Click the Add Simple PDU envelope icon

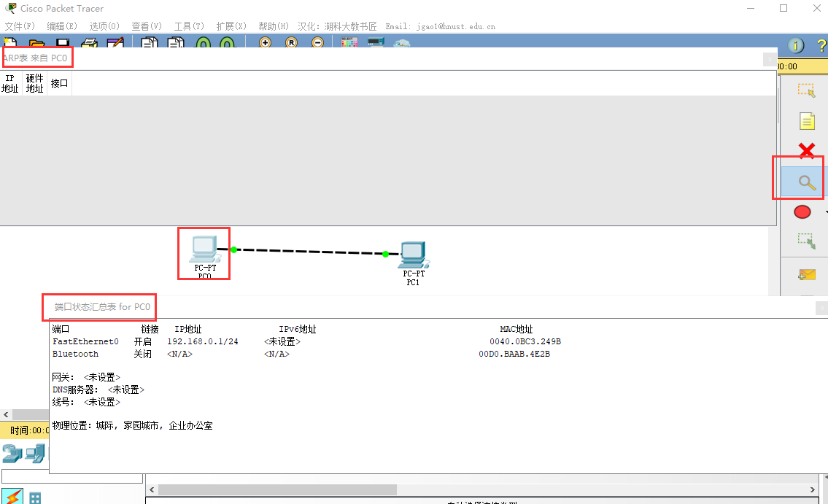[x=806, y=274]
